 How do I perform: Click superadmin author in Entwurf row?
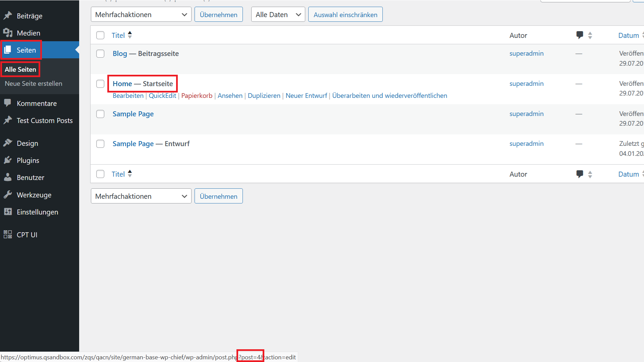pyautogui.click(x=527, y=143)
